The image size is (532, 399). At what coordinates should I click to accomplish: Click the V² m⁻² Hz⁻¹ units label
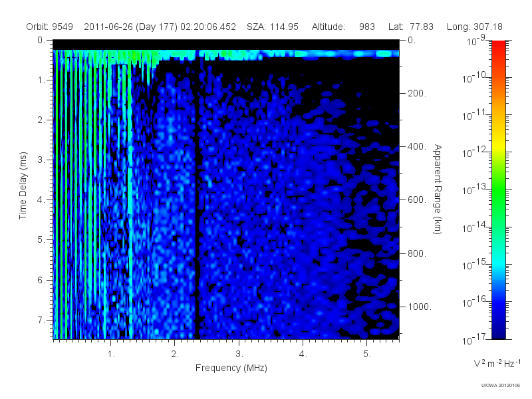496,363
